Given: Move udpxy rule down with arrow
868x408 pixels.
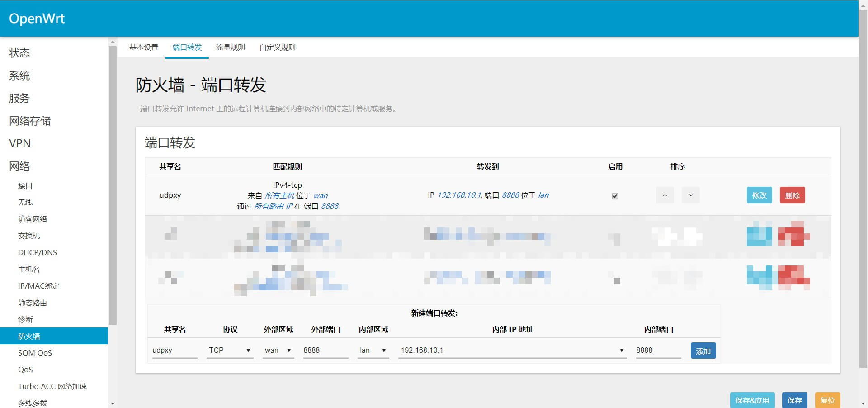Looking at the screenshot, I should (x=690, y=195).
